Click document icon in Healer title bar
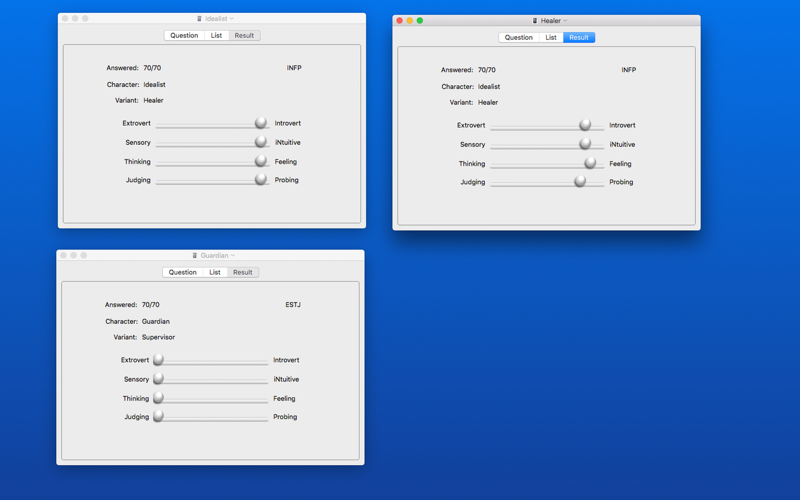This screenshot has height=500, width=800. pyautogui.click(x=535, y=21)
